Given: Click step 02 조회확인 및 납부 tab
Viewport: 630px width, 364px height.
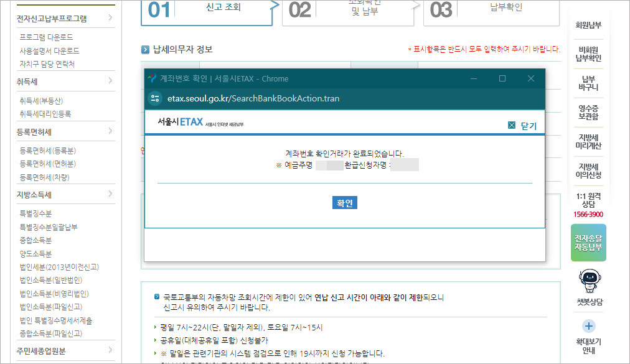Looking at the screenshot, I should point(349,12).
